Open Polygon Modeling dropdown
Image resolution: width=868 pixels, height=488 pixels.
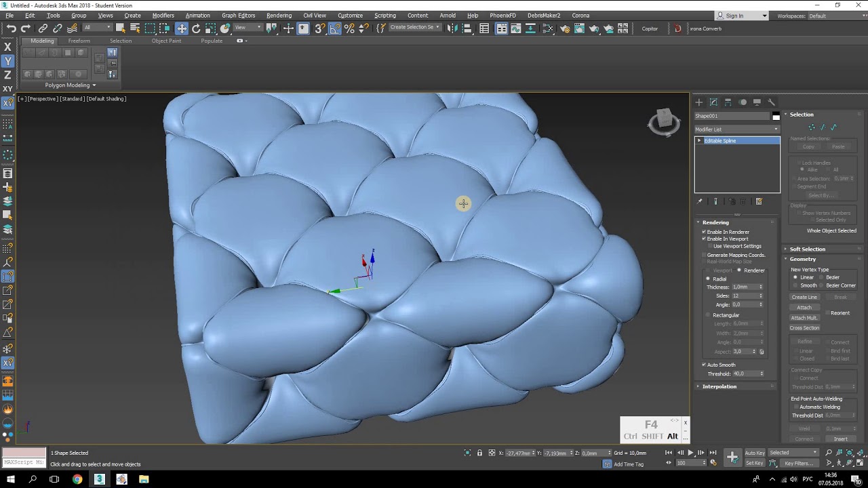click(71, 85)
